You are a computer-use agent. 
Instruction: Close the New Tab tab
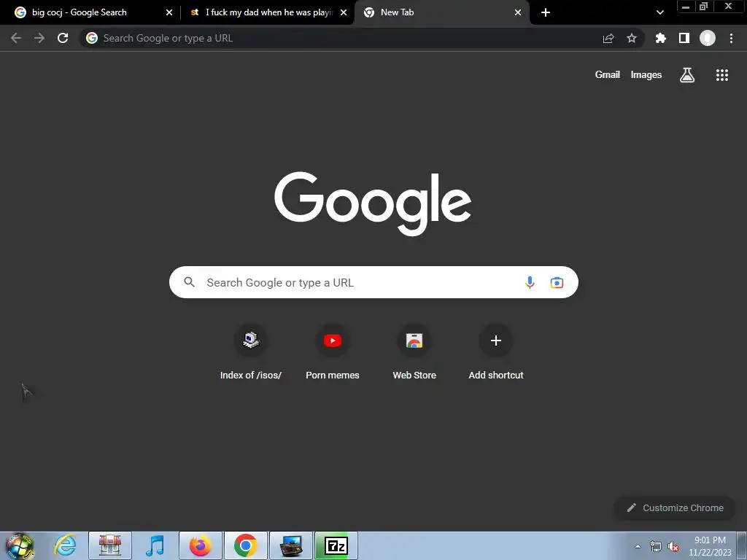(x=518, y=12)
